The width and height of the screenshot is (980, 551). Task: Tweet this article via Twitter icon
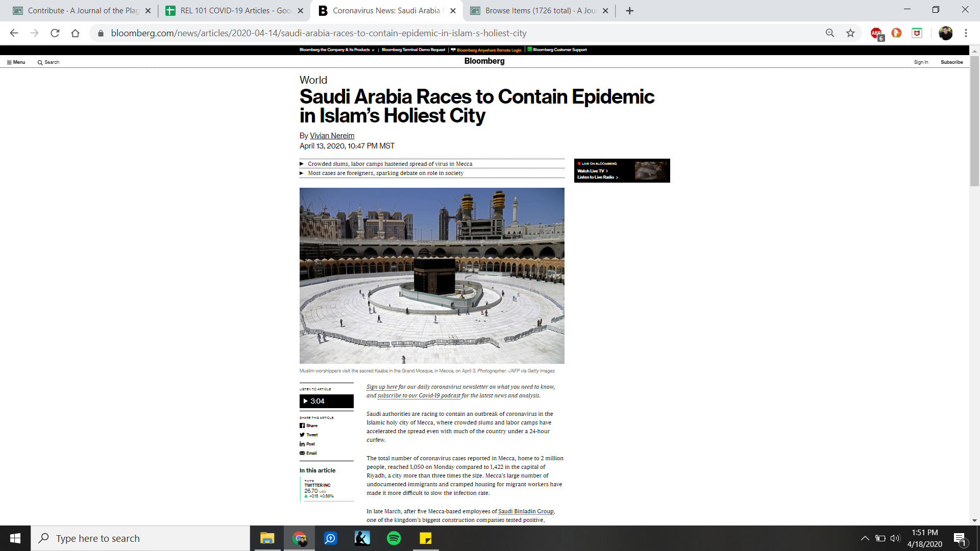309,435
